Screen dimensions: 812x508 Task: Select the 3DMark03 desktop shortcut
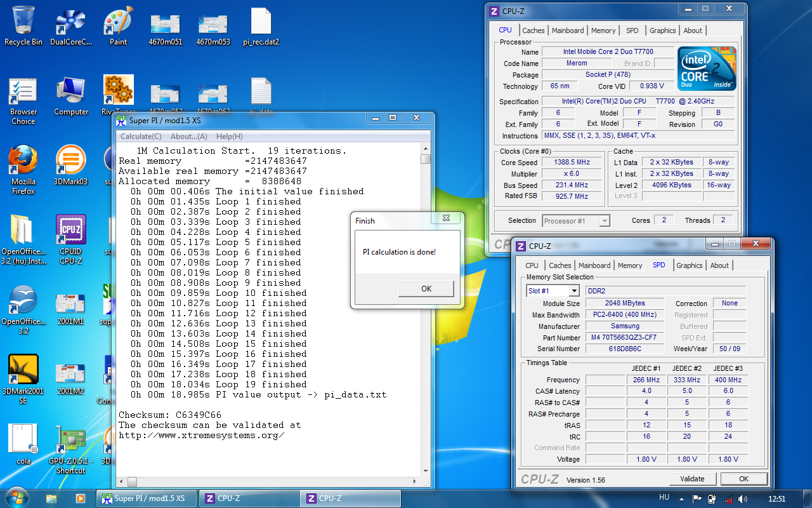(x=71, y=164)
